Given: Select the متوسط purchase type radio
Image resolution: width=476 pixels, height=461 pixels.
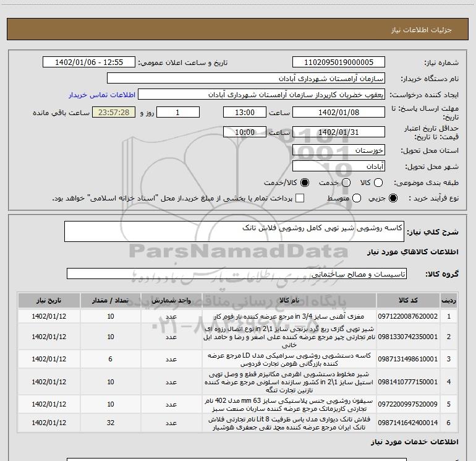Looking at the screenshot, I should [357, 198].
